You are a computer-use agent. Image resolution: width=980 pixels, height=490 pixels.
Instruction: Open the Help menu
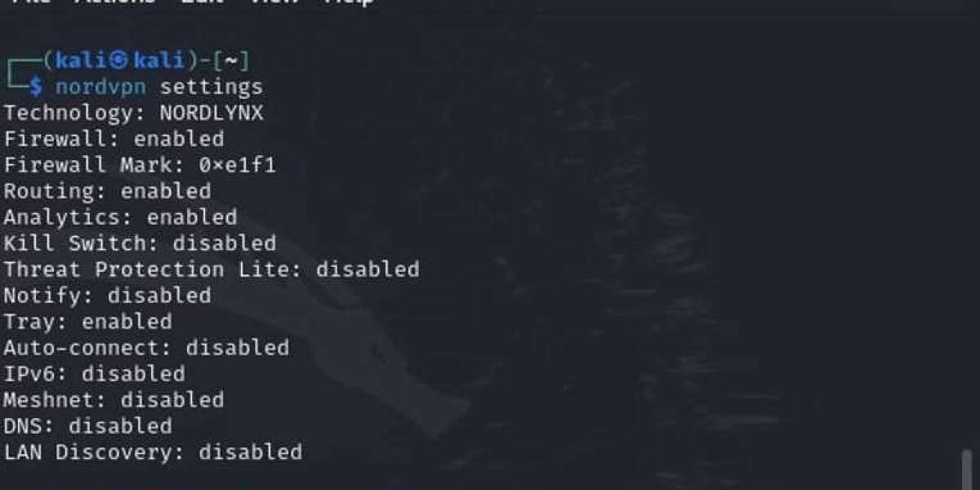click(x=349, y=2)
